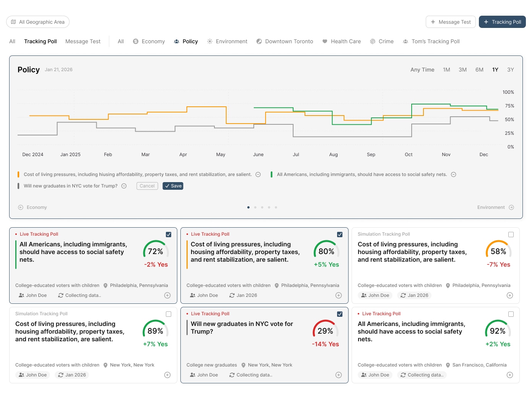Check the 58% simulation poll card

[511, 235]
